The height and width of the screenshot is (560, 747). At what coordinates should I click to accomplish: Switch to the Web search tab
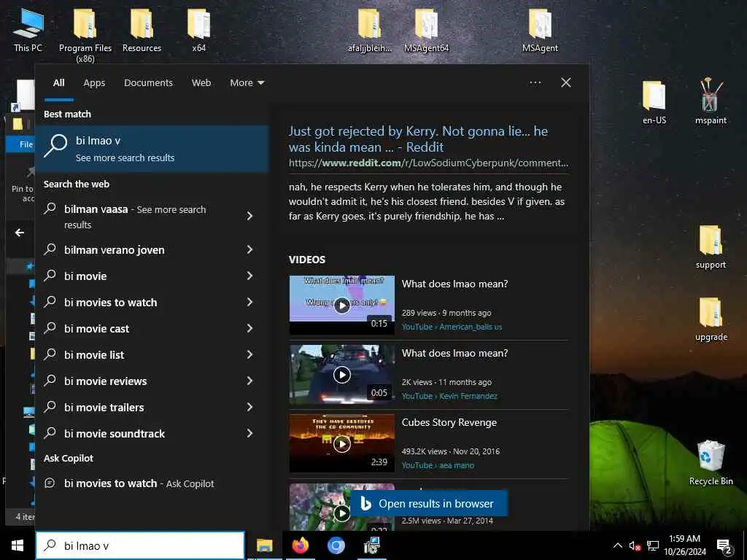[201, 83]
